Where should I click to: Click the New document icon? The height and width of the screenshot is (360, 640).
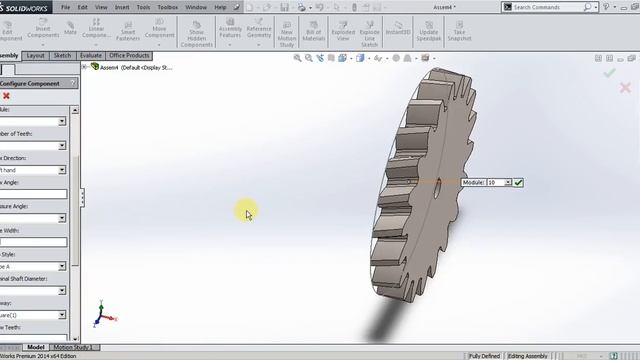(x=249, y=7)
